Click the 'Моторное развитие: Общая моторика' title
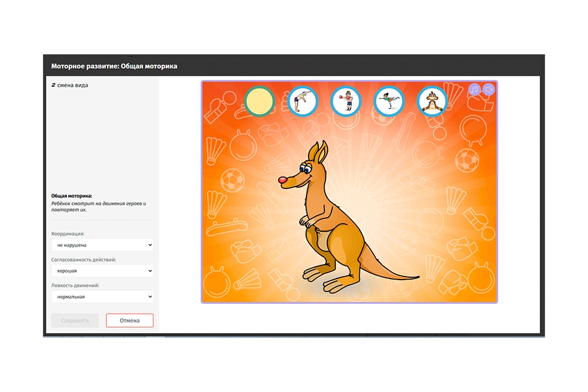Viewport: 588px width, 392px height. coord(114,67)
